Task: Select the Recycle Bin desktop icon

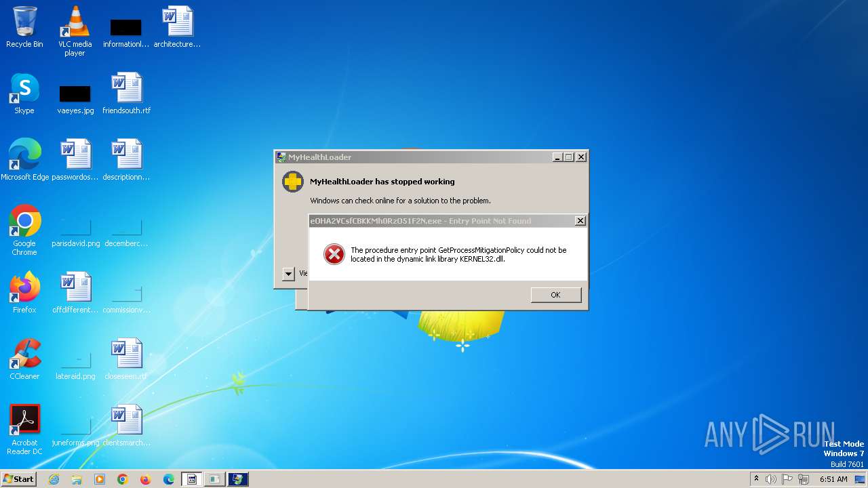Action: click(24, 28)
